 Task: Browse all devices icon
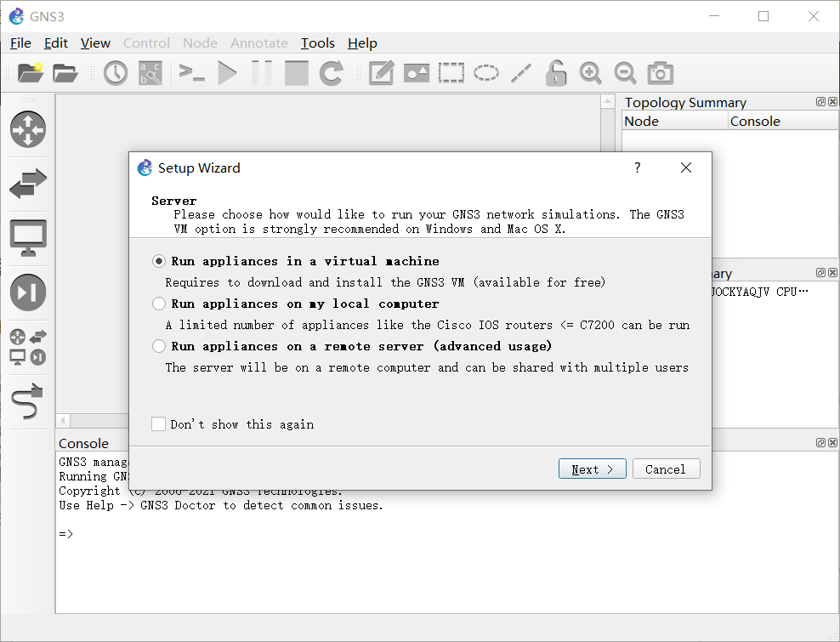(28, 347)
